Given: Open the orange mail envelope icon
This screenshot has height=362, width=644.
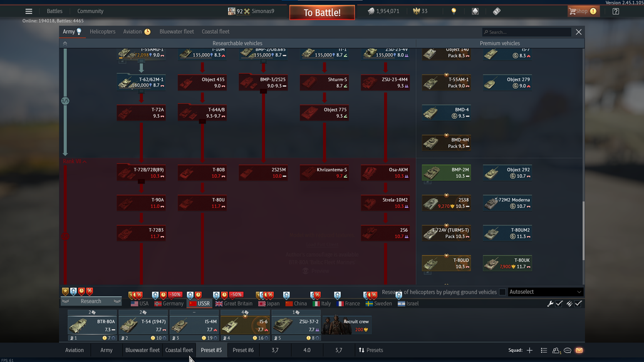Looking at the screenshot, I should (x=579, y=350).
